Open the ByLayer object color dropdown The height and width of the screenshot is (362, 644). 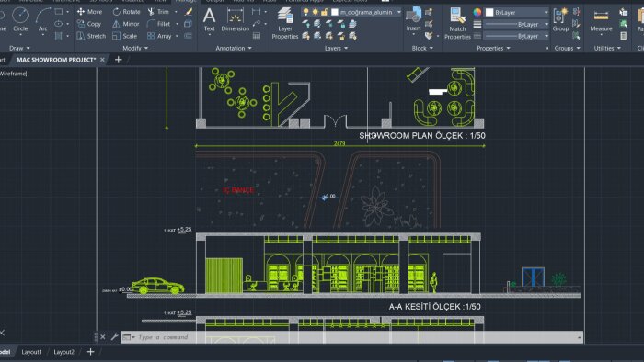(546, 13)
